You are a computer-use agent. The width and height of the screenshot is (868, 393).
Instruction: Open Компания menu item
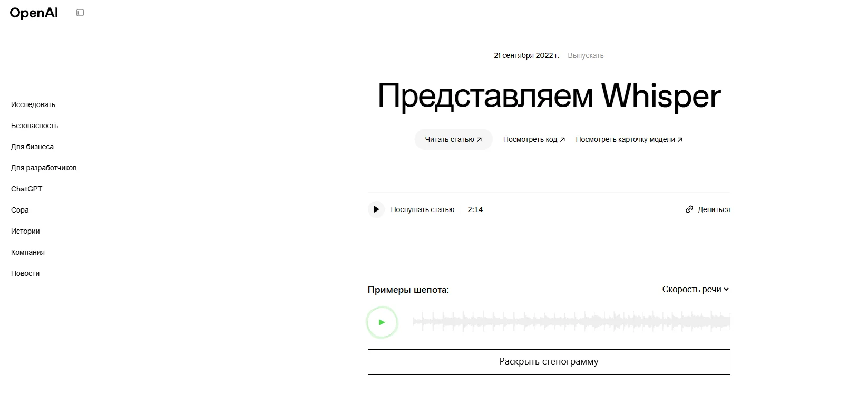(x=28, y=252)
